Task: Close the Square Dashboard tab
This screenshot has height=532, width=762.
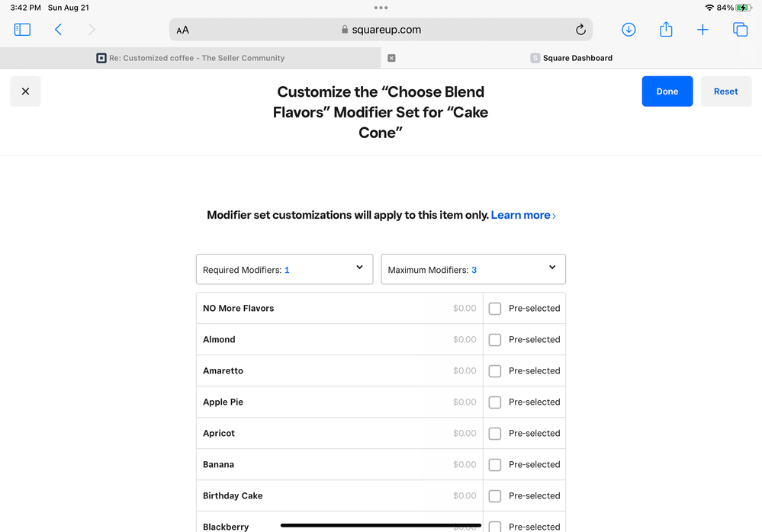Action: tap(391, 58)
